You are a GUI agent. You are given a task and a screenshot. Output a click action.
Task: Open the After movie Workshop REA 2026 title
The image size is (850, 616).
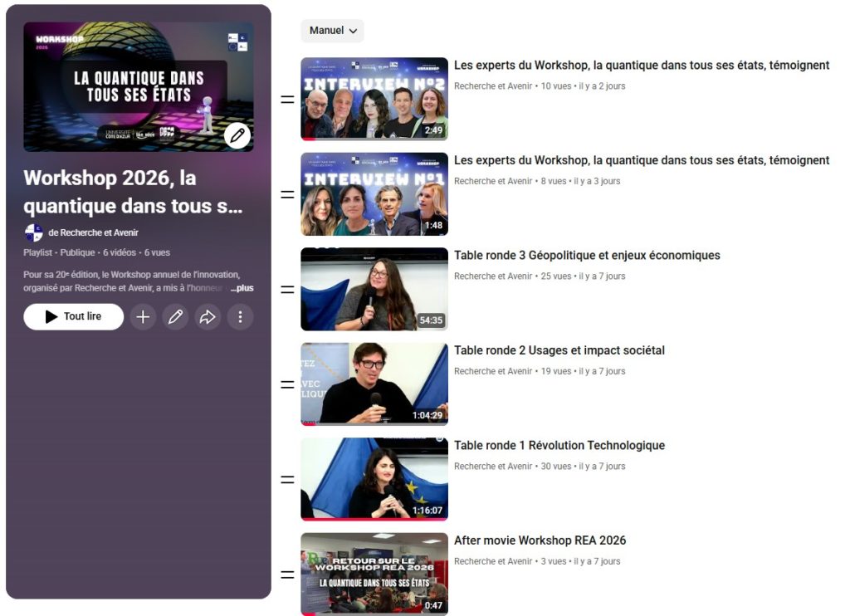coord(540,540)
